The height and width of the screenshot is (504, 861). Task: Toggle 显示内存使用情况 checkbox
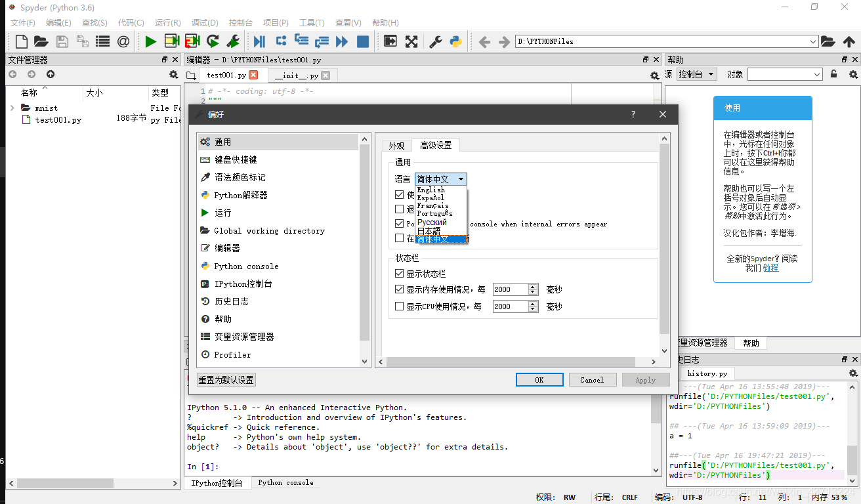400,289
